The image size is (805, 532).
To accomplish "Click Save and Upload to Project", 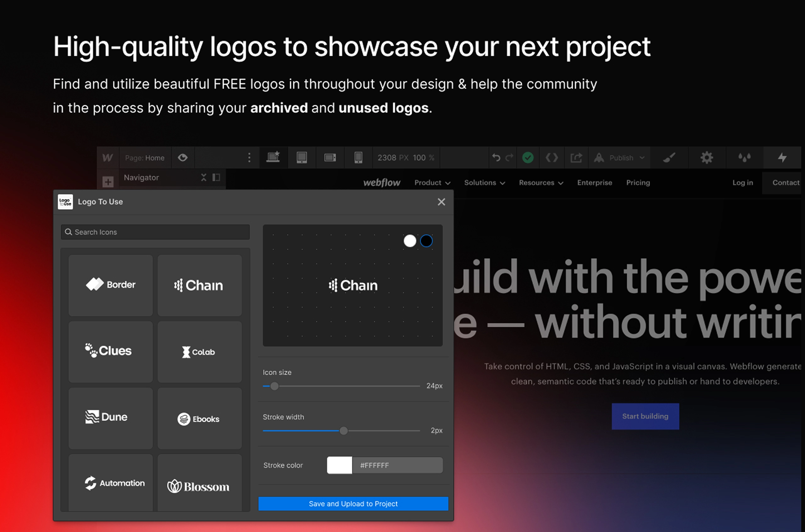I will click(353, 504).
